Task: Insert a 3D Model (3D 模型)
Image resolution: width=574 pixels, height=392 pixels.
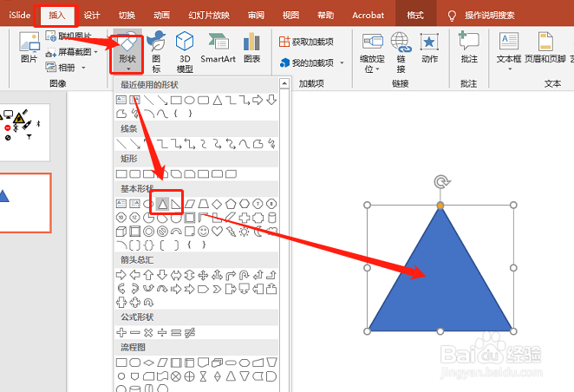Action: pos(185,52)
